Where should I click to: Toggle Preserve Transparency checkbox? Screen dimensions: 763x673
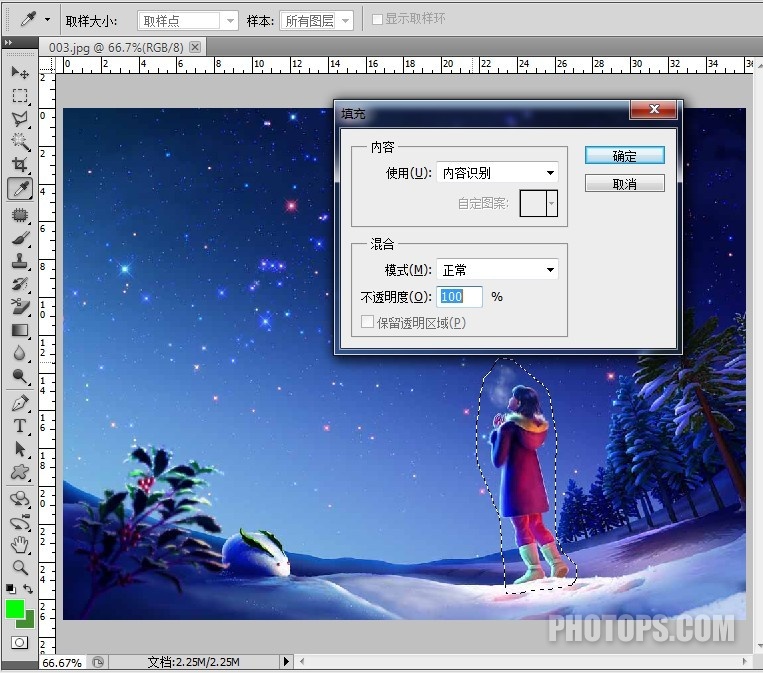367,322
